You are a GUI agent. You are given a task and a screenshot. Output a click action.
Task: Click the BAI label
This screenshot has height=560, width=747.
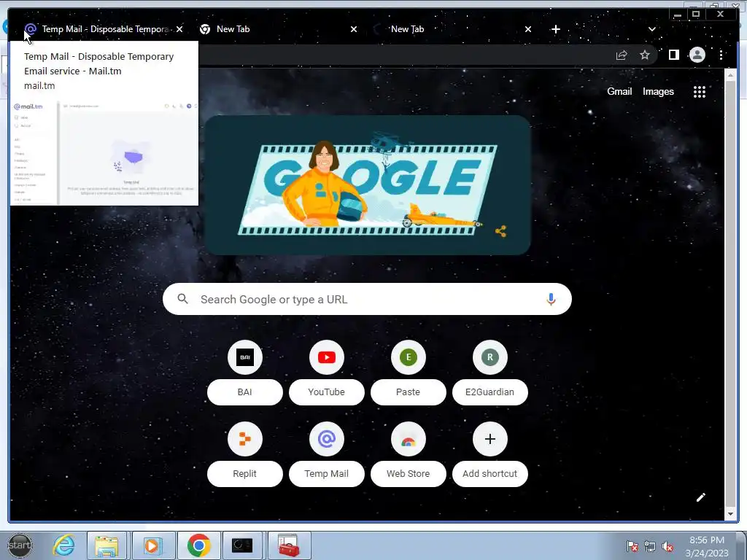pyautogui.click(x=245, y=392)
